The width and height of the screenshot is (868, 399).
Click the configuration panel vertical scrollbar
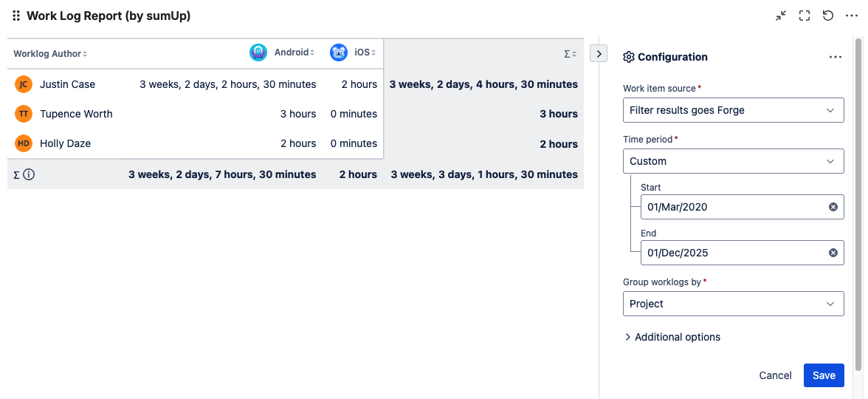click(x=858, y=199)
